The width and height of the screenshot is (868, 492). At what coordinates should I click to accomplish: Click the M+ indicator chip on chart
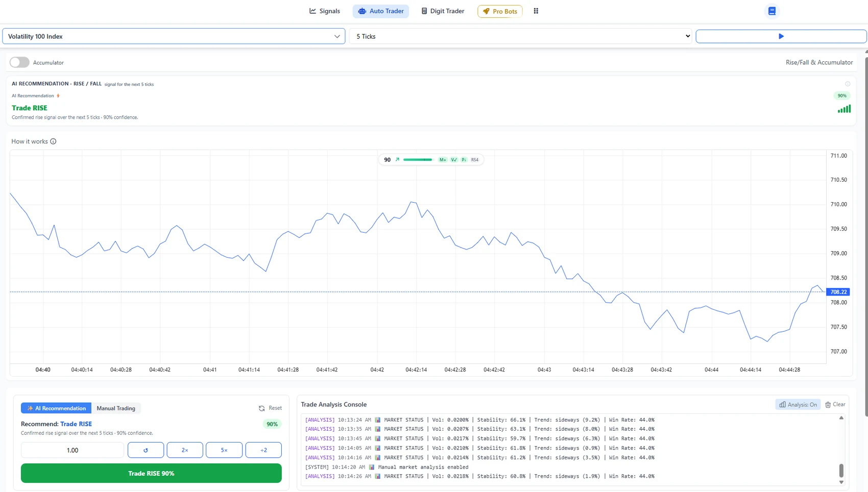click(x=443, y=160)
